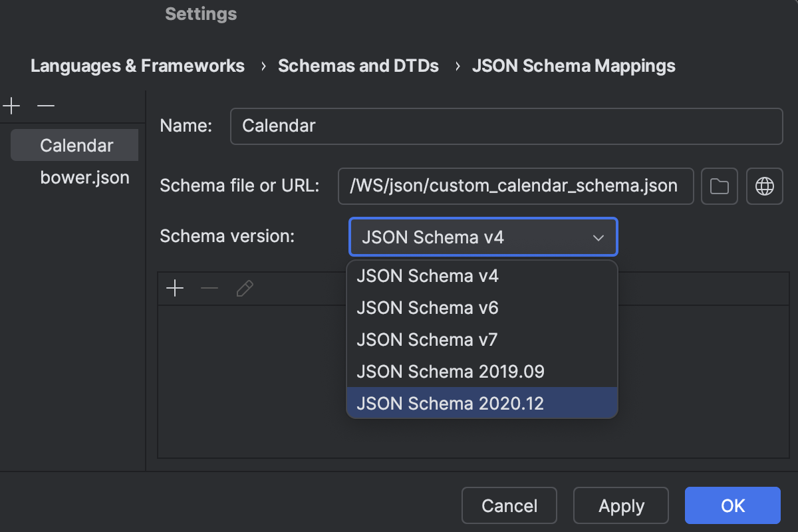The image size is (798, 532).
Task: Click inside the Name input field
Action: 507,126
